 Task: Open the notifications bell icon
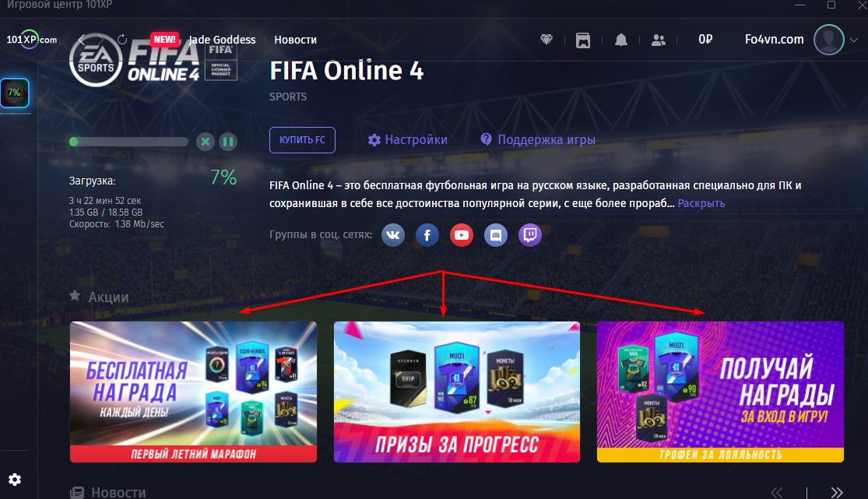click(621, 40)
